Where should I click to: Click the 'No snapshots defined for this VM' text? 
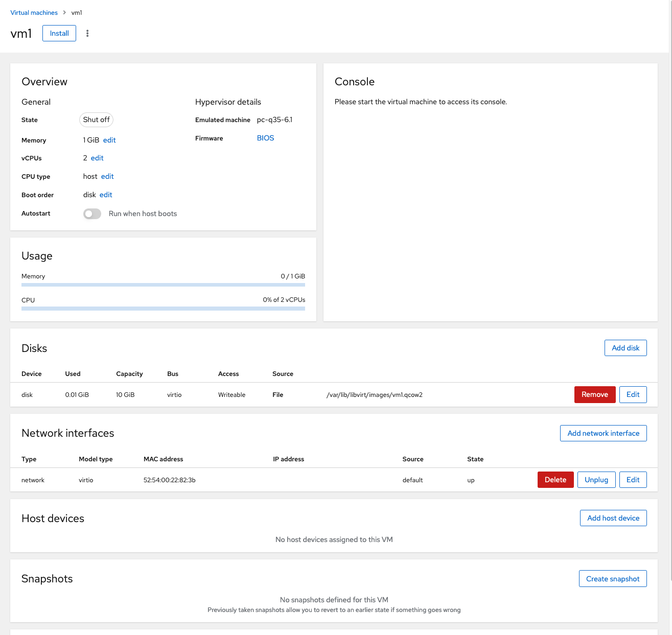pyautogui.click(x=334, y=600)
